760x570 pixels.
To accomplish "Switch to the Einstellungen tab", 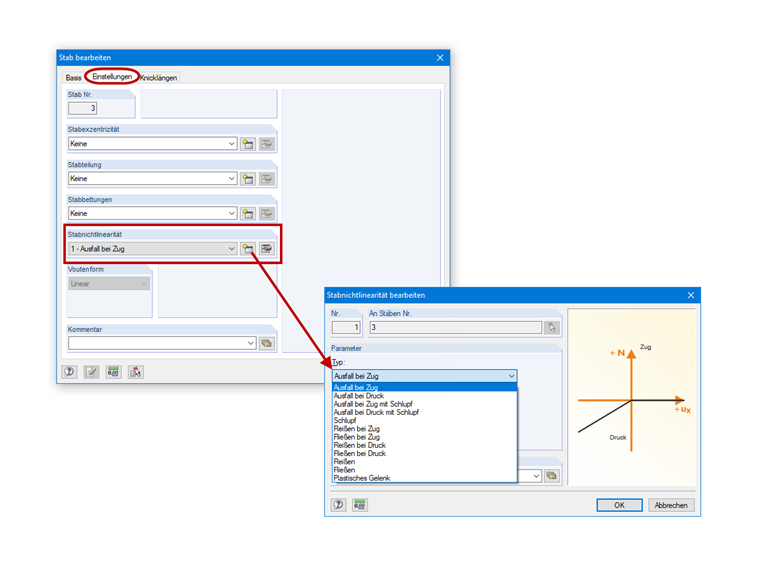I will coord(112,77).
